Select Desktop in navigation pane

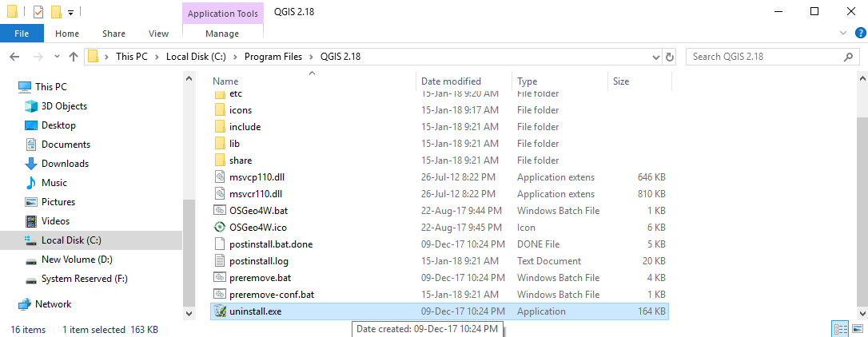(x=58, y=125)
